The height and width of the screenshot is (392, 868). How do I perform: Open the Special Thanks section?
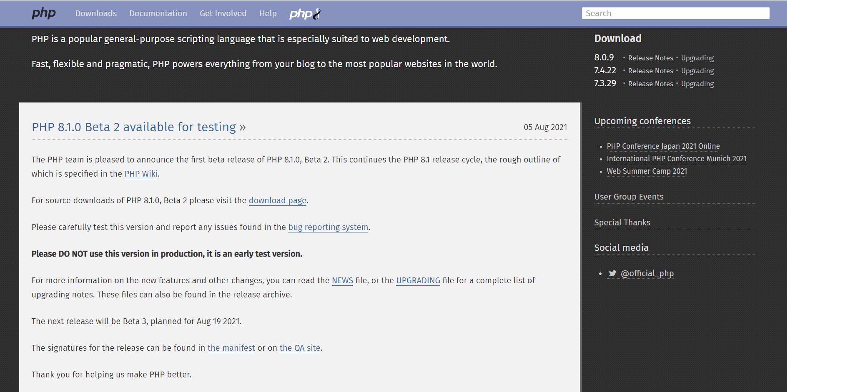click(x=622, y=222)
